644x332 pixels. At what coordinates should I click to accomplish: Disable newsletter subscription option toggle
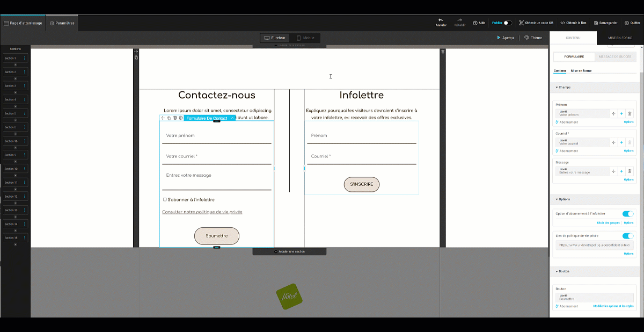pos(627,214)
